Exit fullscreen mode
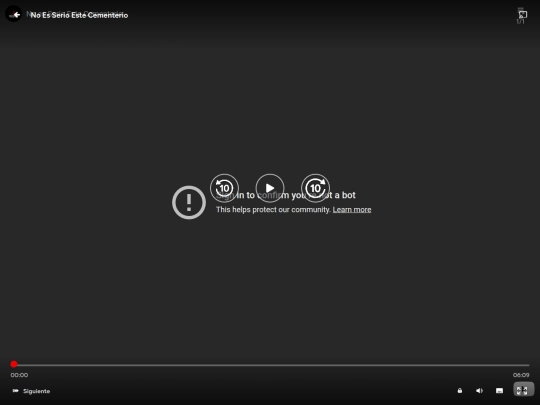The width and height of the screenshot is (540, 405). coord(523,390)
